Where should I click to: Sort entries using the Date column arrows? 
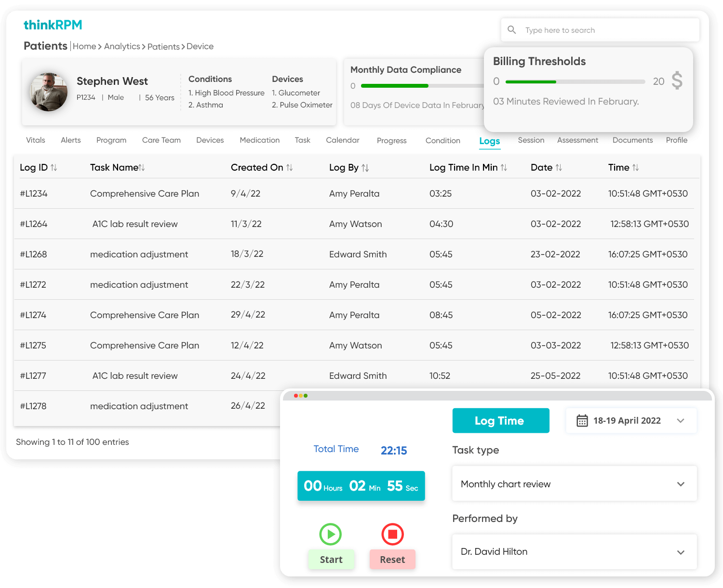click(560, 167)
